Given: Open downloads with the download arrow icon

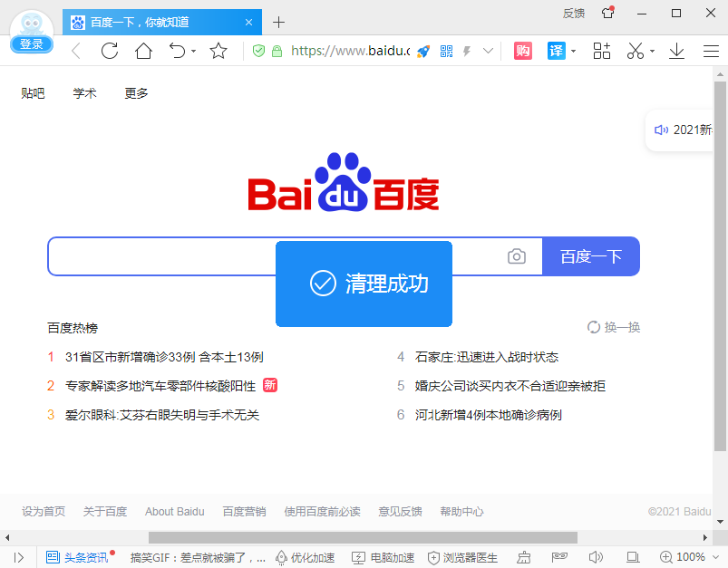Looking at the screenshot, I should [676, 51].
